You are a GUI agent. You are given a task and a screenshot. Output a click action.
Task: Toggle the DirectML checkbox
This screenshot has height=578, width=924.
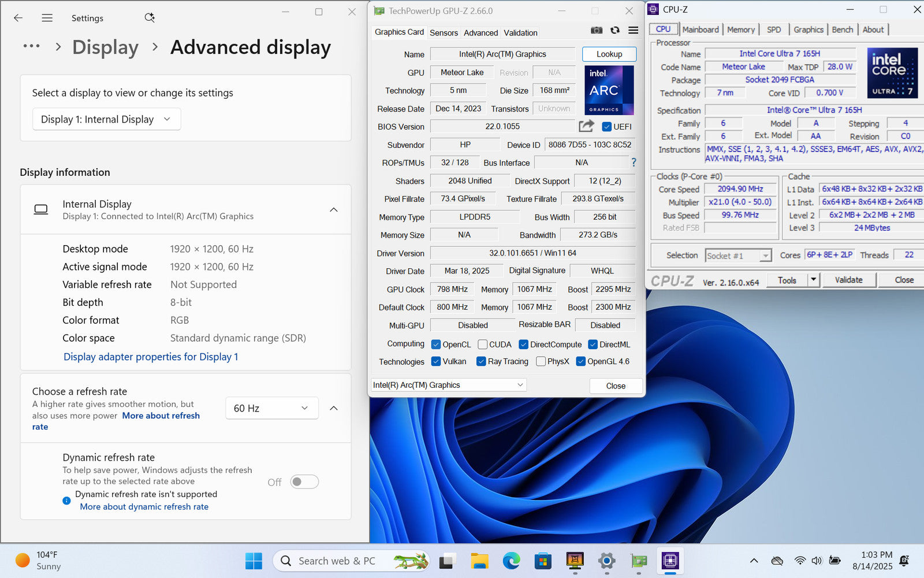(x=593, y=344)
